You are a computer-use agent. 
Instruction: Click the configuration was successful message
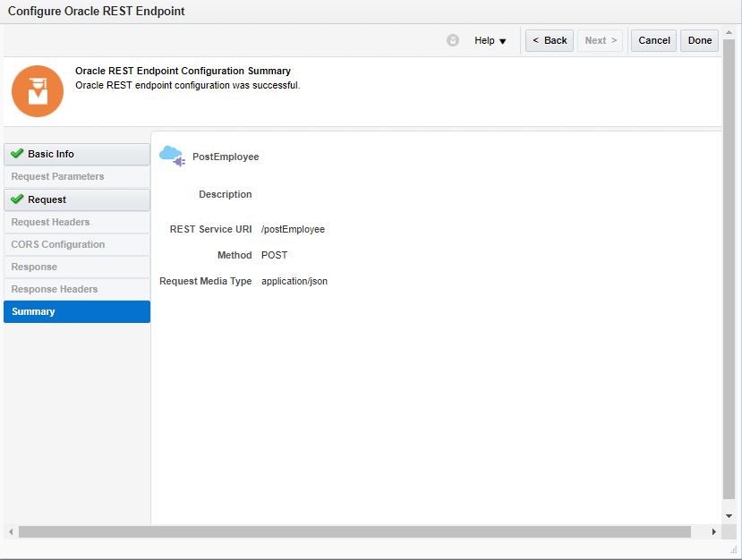pos(187,86)
